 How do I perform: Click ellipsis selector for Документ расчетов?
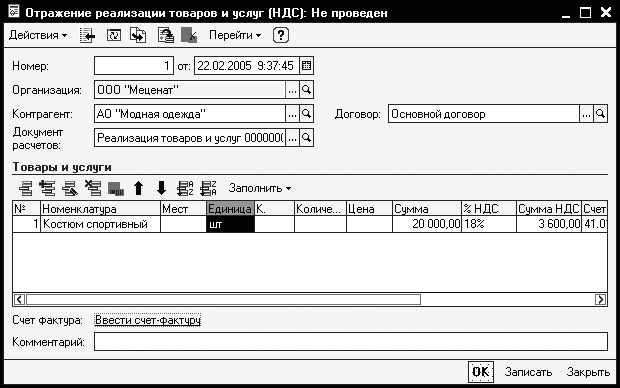pos(292,138)
